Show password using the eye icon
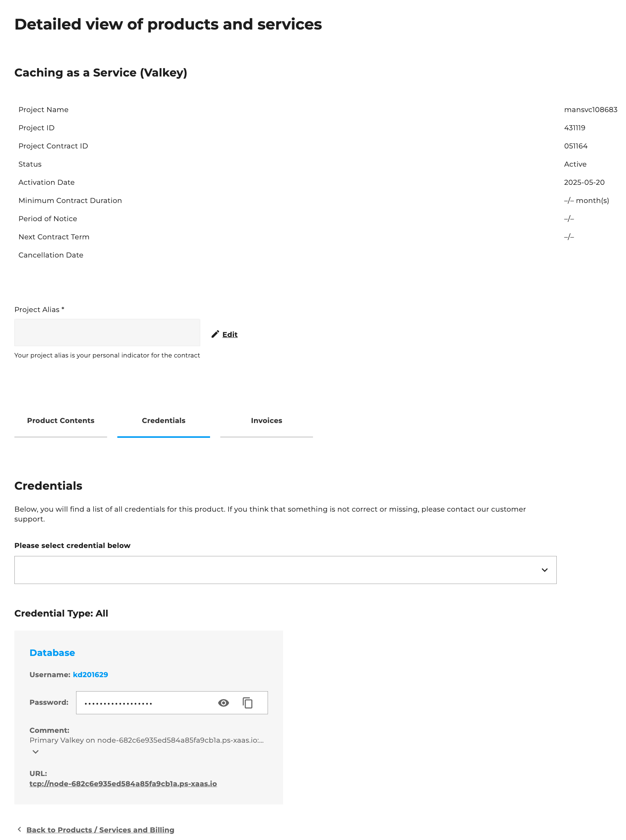 [x=224, y=703]
